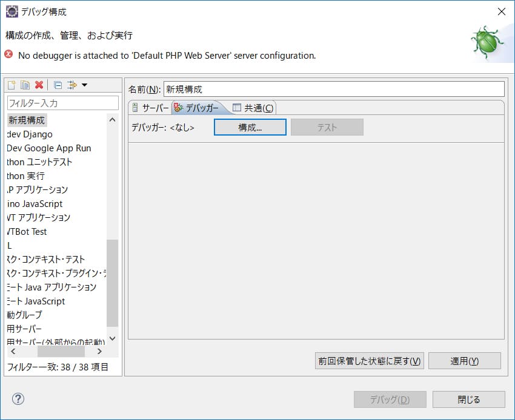Switch to the サーバー tab
Image resolution: width=515 pixels, height=420 pixels.
pos(150,108)
